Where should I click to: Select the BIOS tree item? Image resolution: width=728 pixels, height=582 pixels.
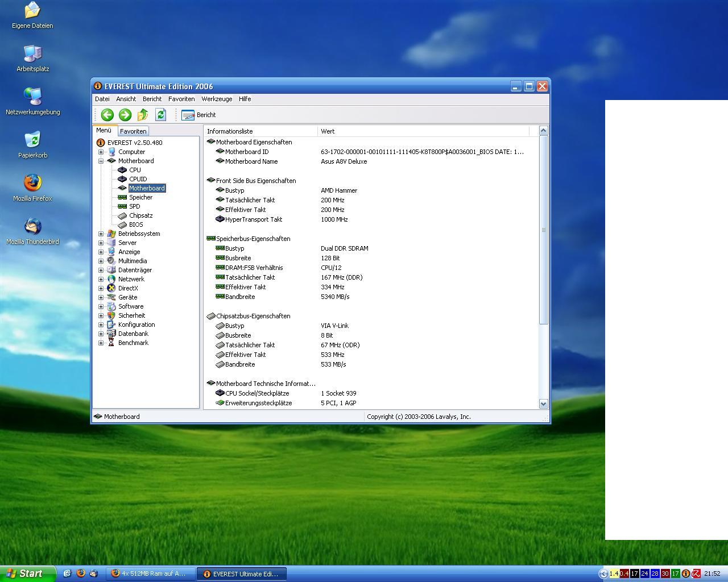136,225
